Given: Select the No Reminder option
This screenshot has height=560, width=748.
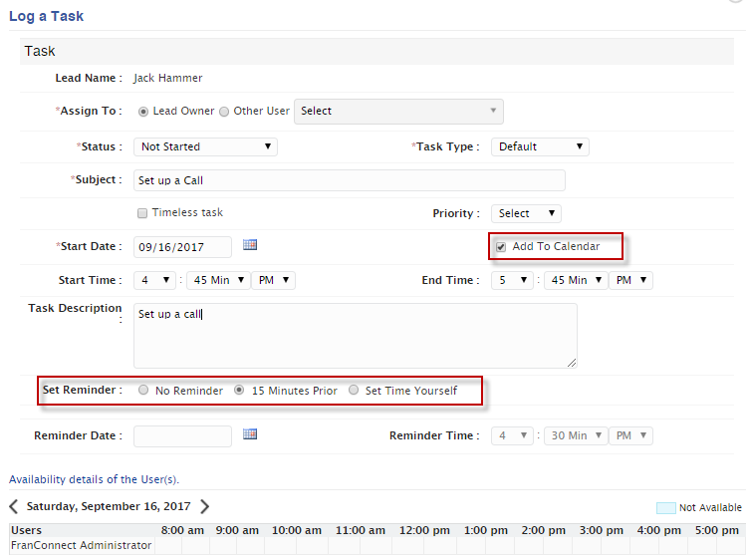Looking at the screenshot, I should tap(143, 390).
